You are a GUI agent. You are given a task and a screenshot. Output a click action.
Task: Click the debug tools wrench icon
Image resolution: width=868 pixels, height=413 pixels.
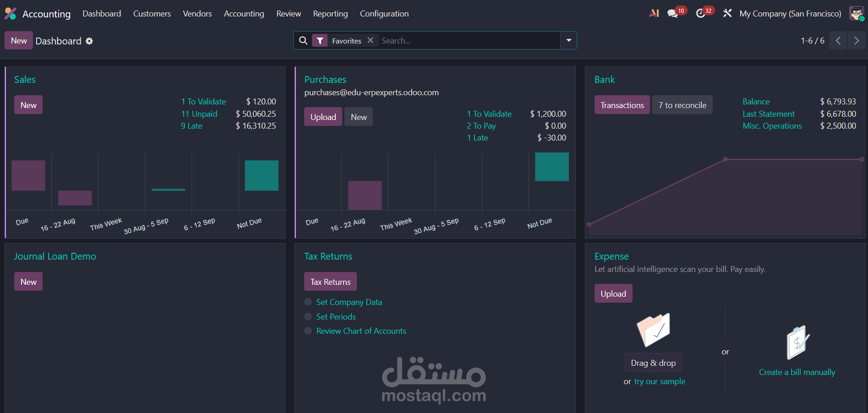pos(727,13)
